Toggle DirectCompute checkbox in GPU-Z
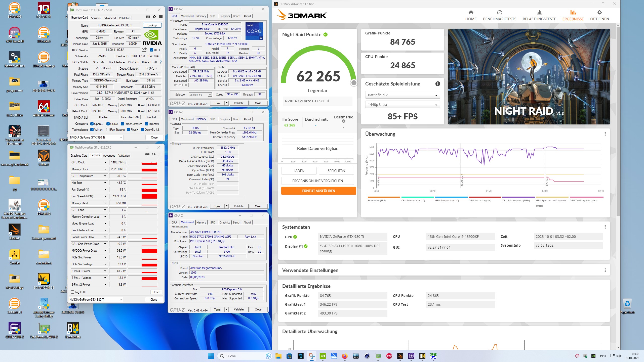 click(x=122, y=124)
